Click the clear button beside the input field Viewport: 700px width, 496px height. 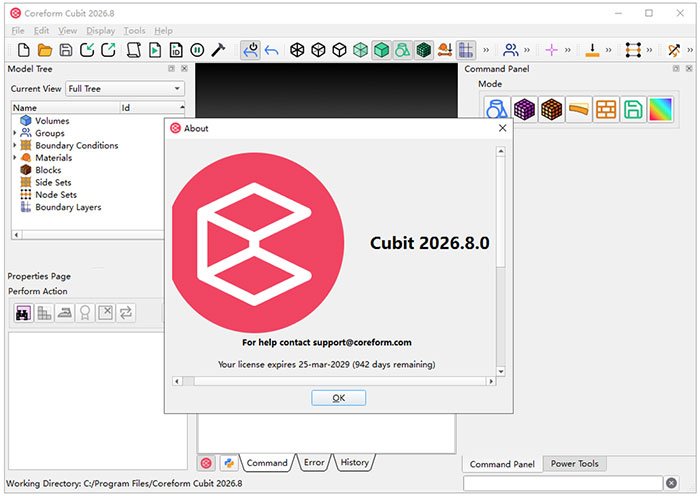click(671, 483)
